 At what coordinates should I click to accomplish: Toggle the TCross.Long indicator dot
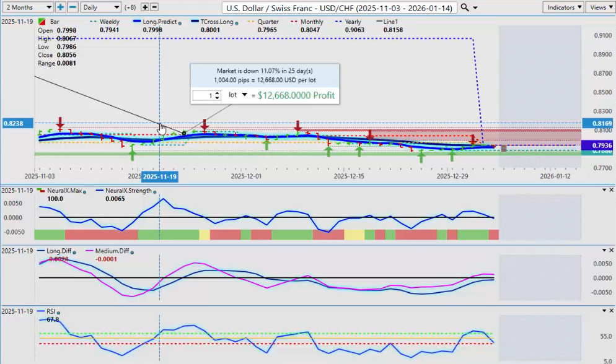tap(239, 22)
